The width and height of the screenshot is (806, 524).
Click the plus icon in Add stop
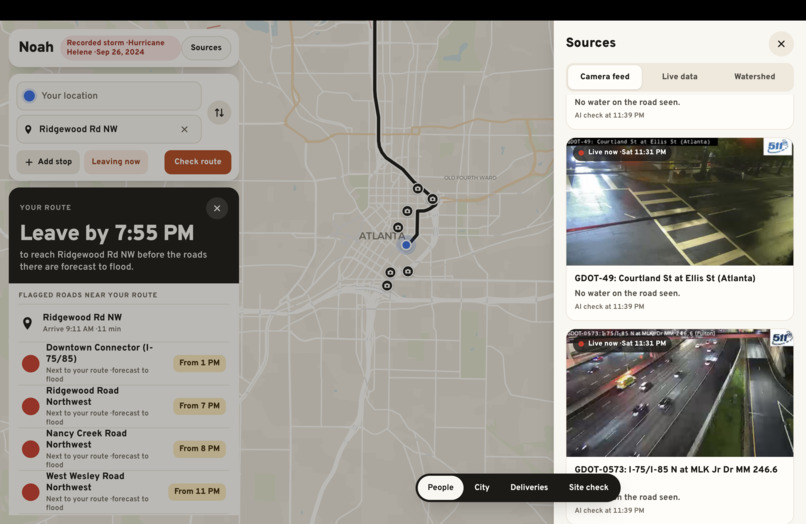(x=29, y=162)
